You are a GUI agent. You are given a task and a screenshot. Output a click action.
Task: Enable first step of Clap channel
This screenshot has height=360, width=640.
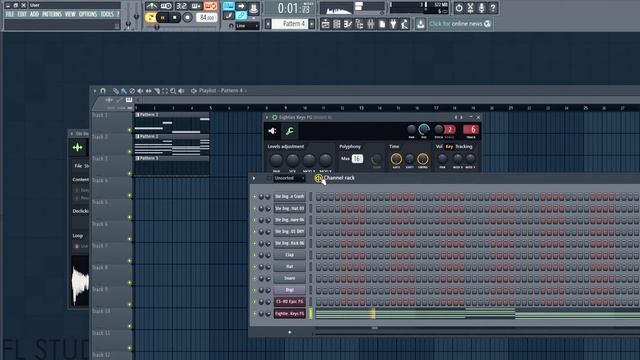(x=318, y=255)
